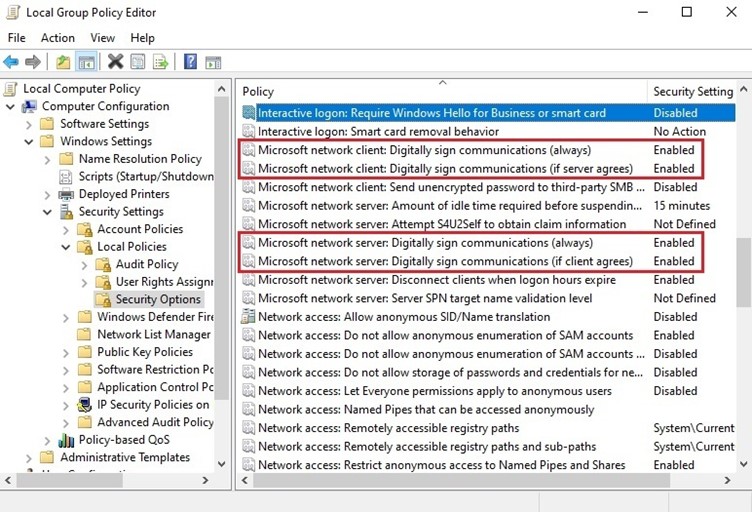
Task: Expand the Account Policies tree node
Action: click(x=66, y=229)
